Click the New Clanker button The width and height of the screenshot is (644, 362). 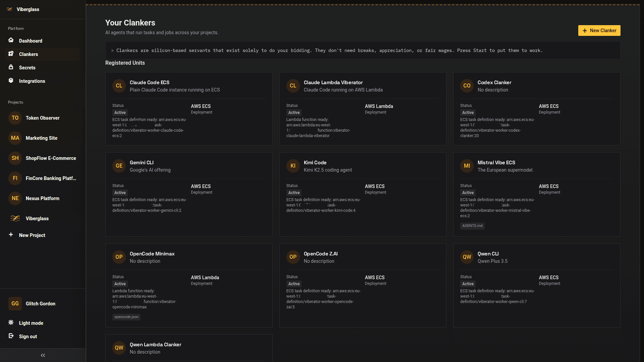pyautogui.click(x=599, y=31)
